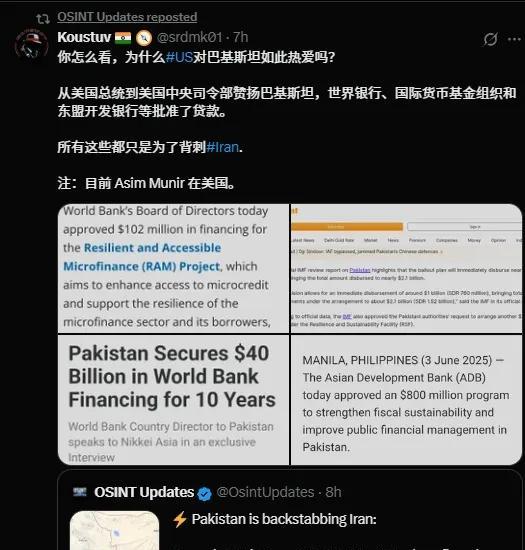Click the #Iran hashtag
Screen dimensions: 525x550
coord(222,147)
